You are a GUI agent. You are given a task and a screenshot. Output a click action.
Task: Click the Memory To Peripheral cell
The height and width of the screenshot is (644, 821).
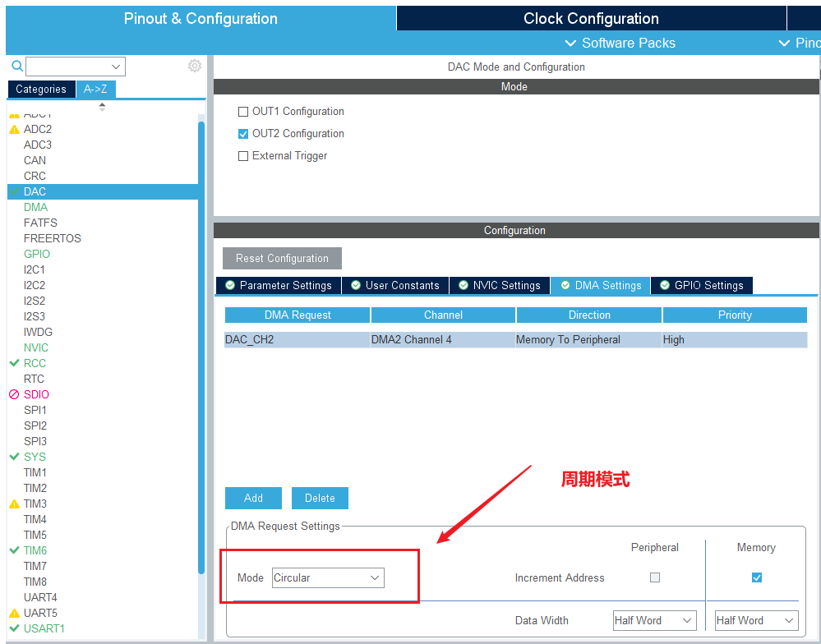tap(589, 339)
